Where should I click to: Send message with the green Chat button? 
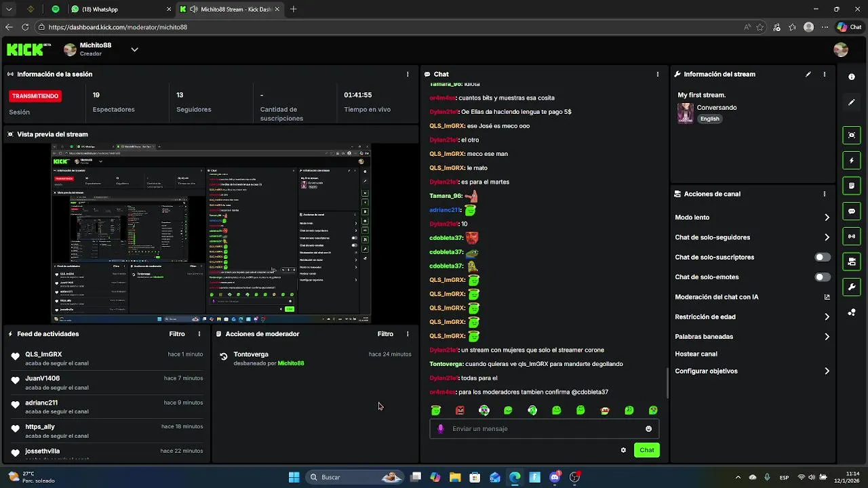[x=647, y=450]
